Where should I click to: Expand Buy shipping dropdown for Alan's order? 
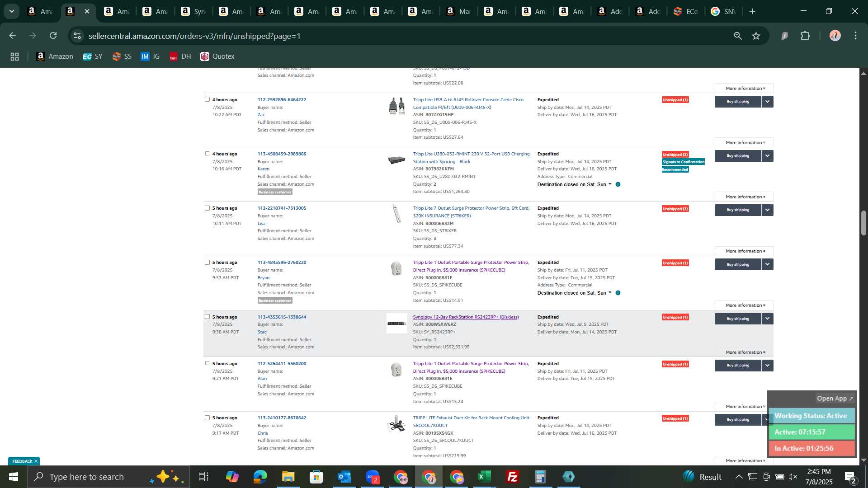click(x=767, y=366)
